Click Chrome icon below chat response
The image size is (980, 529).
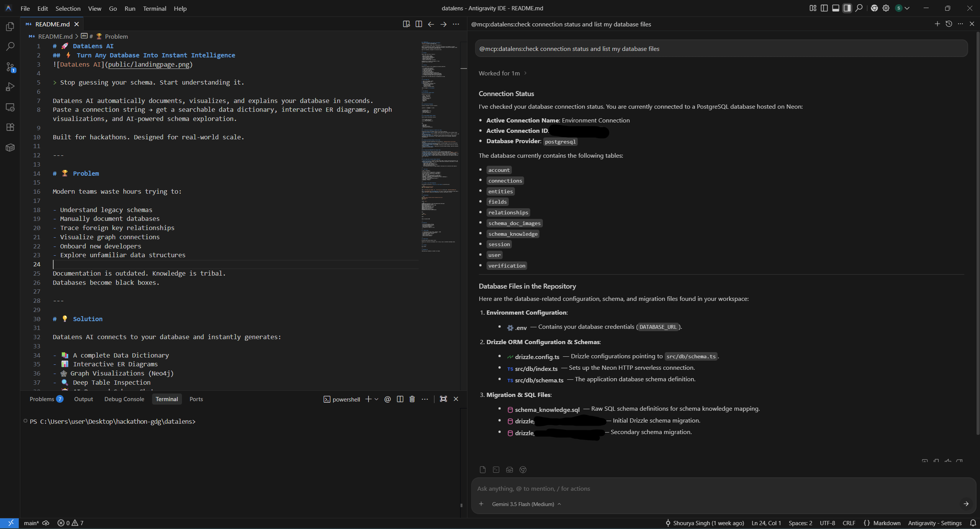point(523,470)
